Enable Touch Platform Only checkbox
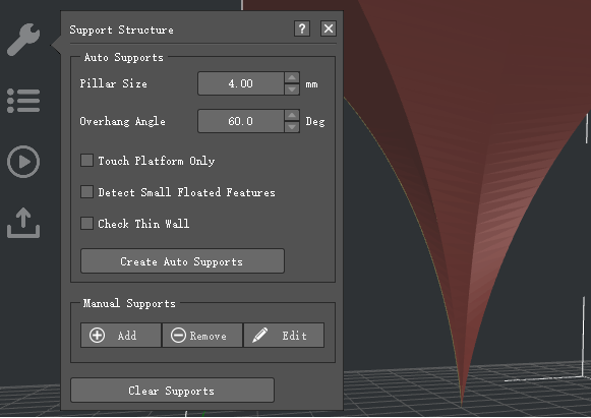 click(x=87, y=160)
